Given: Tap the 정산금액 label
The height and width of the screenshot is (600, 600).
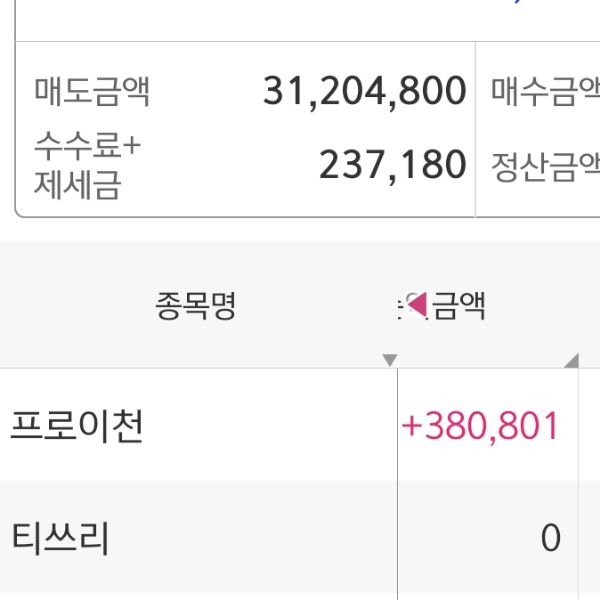Looking at the screenshot, I should pos(545,165).
